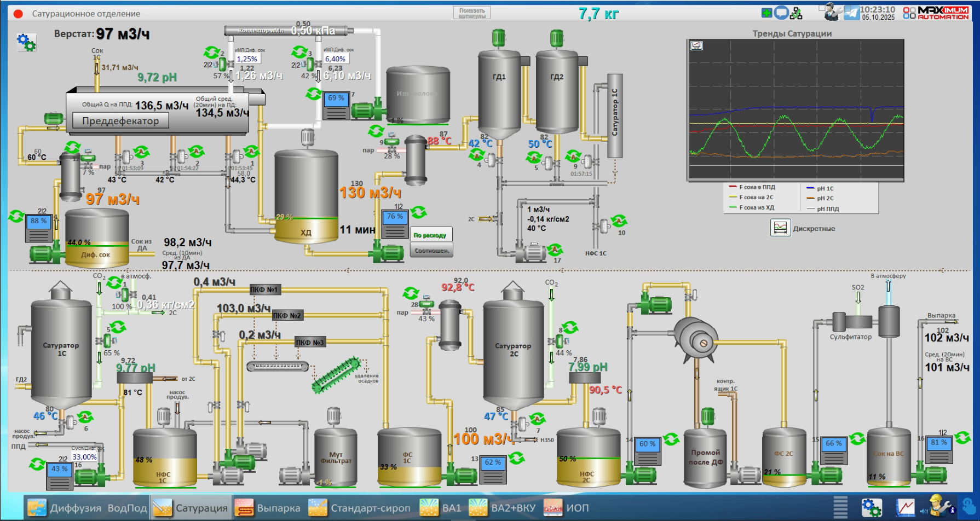
Task: Open the blue-green gears settings icon top left
Action: coord(26,42)
